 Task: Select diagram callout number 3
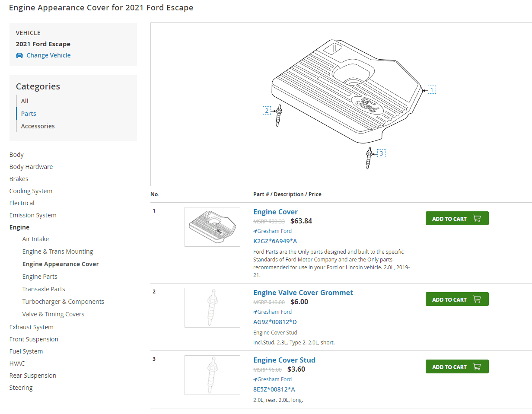pos(381,153)
